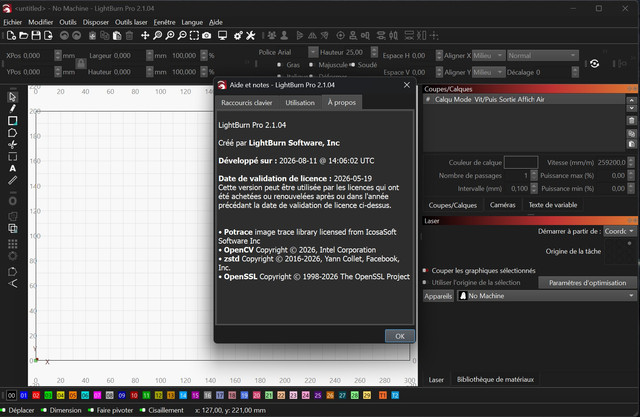Select the polygon tool below rectangle
Image resolution: width=640 pixels, height=417 pixels.
point(13,133)
